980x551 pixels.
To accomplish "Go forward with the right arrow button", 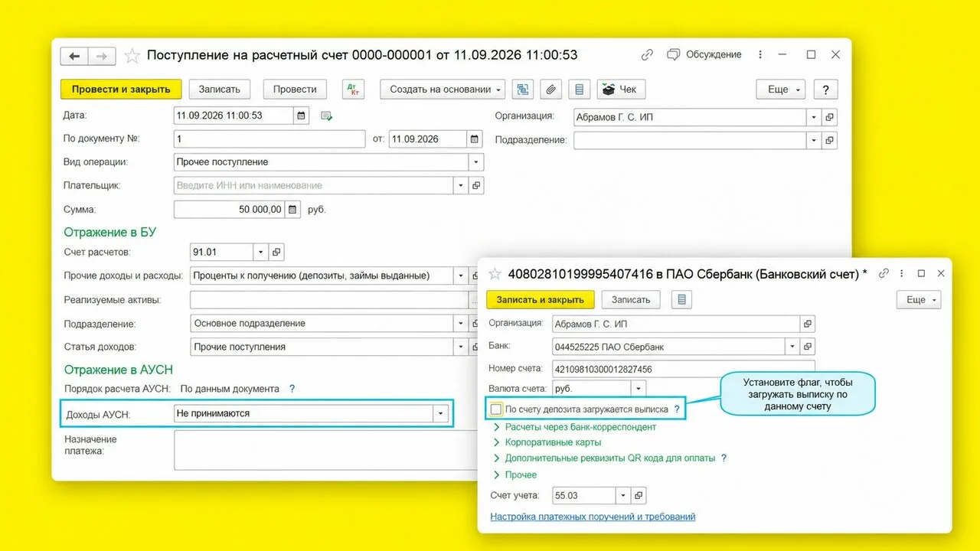I will pyautogui.click(x=102, y=56).
